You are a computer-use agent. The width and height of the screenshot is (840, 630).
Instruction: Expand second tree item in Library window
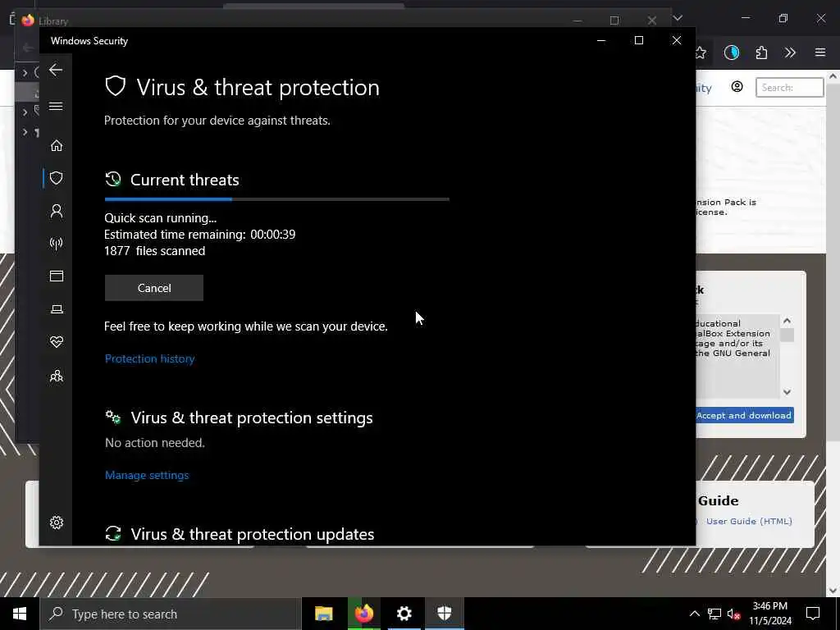25,112
